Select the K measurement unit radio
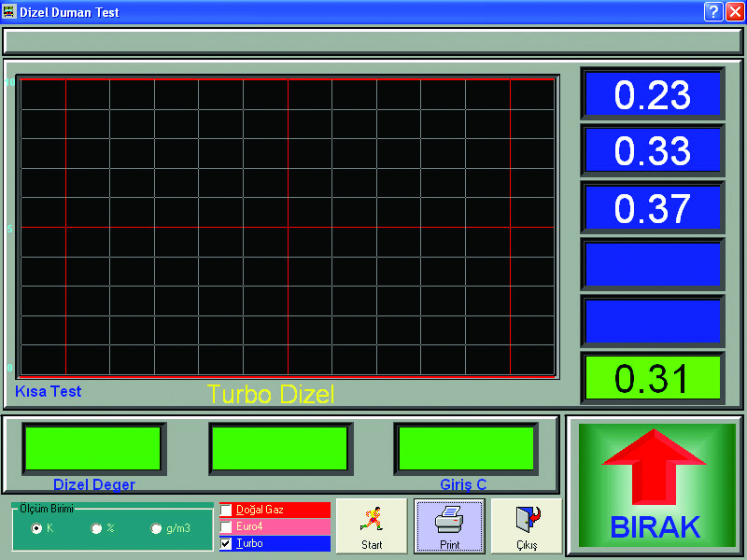The width and height of the screenshot is (747, 560). coord(37,528)
